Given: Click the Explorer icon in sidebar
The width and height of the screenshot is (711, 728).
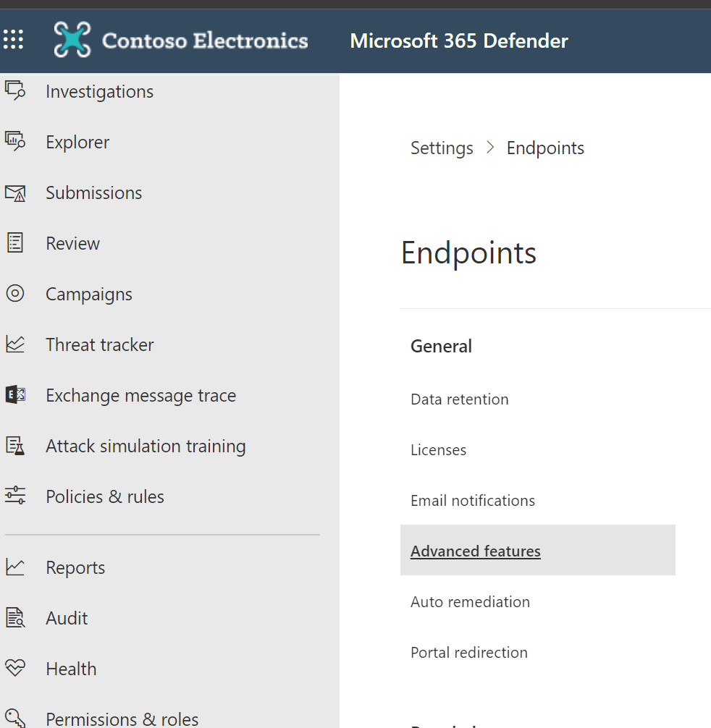Looking at the screenshot, I should 15,142.
